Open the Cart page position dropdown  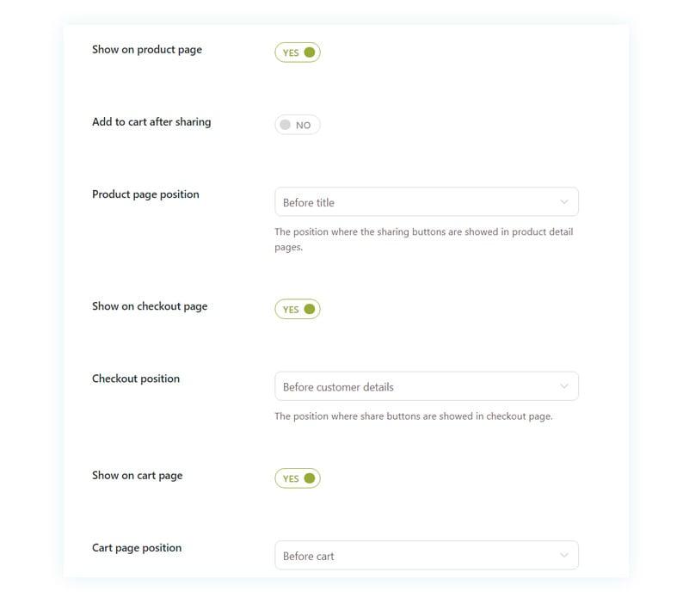pyautogui.click(x=427, y=556)
